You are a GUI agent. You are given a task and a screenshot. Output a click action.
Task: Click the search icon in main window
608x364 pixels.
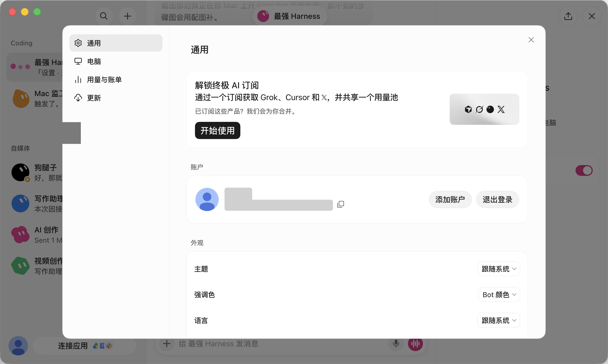tap(104, 16)
